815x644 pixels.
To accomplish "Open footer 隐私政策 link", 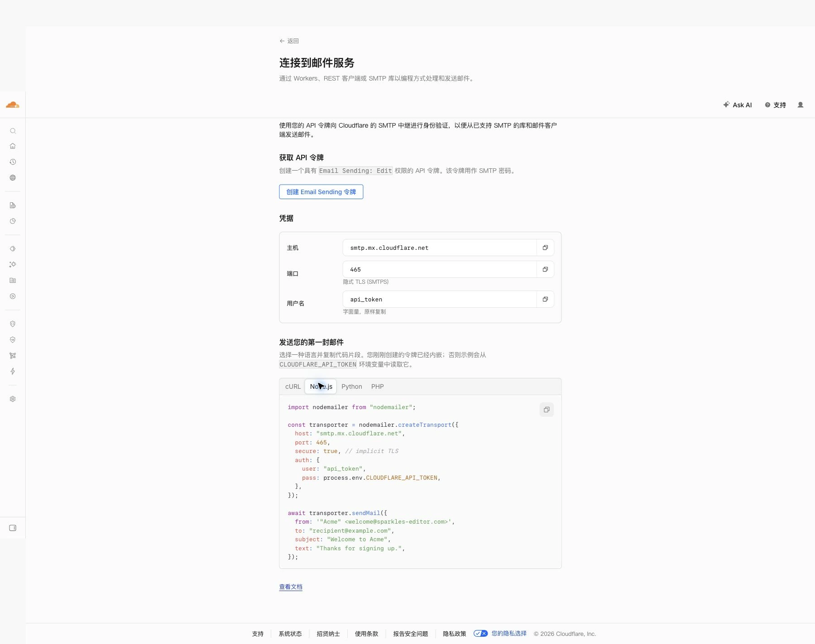I will [x=454, y=634].
